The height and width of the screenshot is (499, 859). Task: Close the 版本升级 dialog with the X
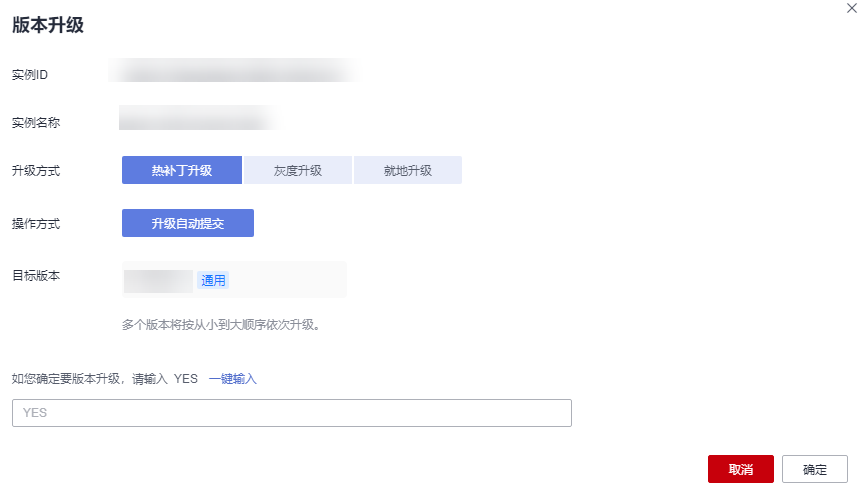coord(851,8)
